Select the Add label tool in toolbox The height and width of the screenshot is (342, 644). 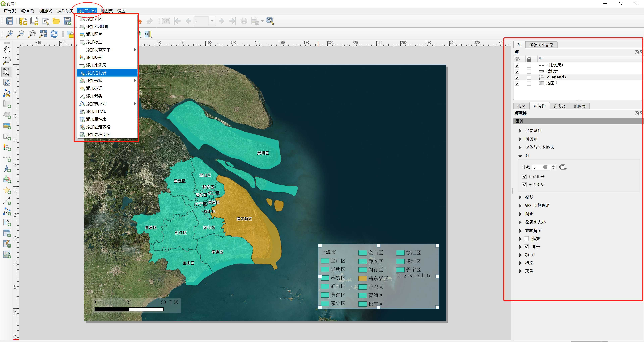[7, 137]
